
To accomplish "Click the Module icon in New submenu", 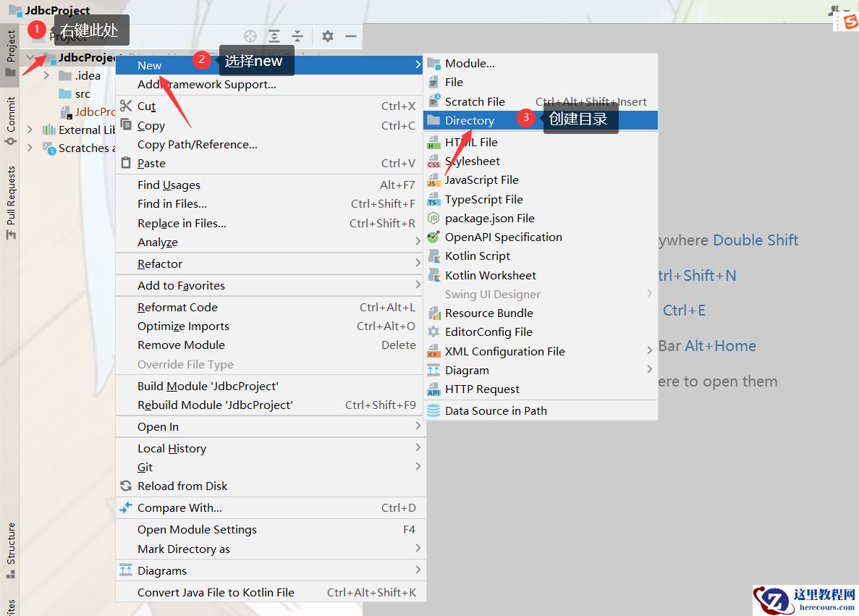I will 434,64.
